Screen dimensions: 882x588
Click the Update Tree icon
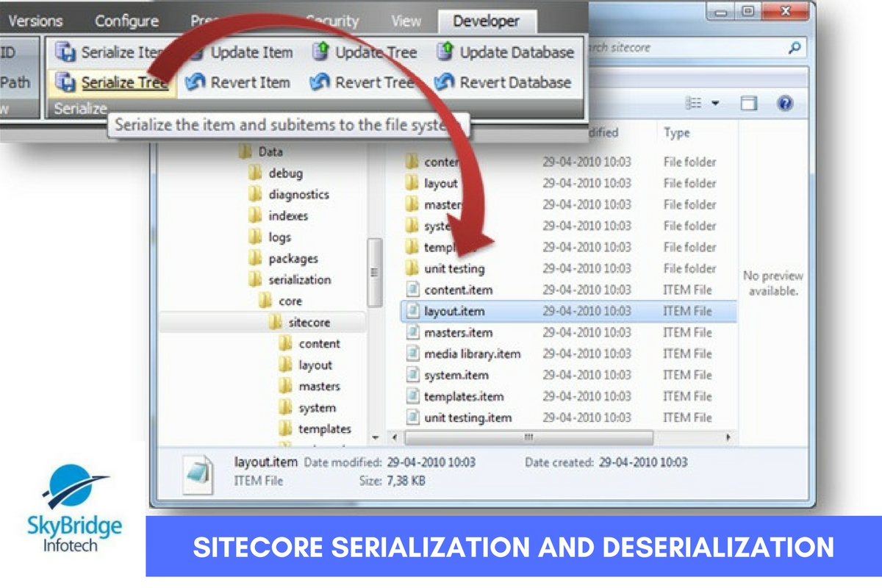tap(320, 52)
